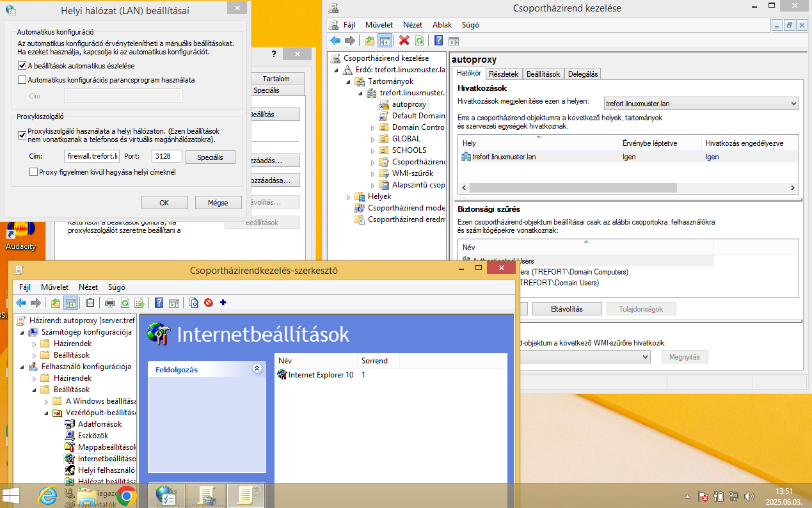
Task: Click the Internet Explorer 10 entry icon
Action: (282, 374)
